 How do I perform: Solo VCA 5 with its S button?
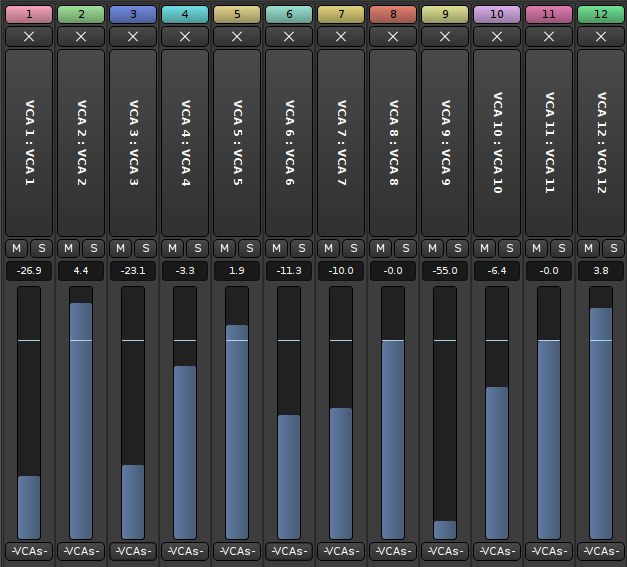249,248
